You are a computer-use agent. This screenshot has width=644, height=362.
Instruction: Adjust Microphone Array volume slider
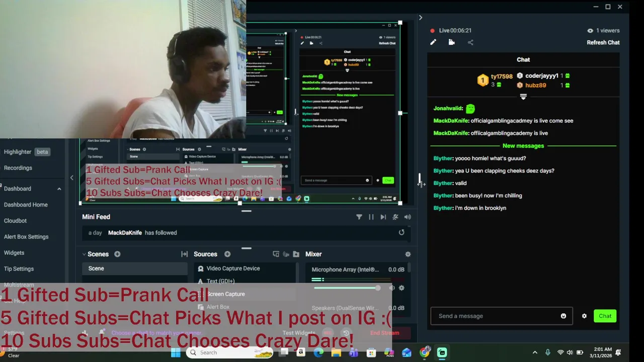tap(347, 288)
